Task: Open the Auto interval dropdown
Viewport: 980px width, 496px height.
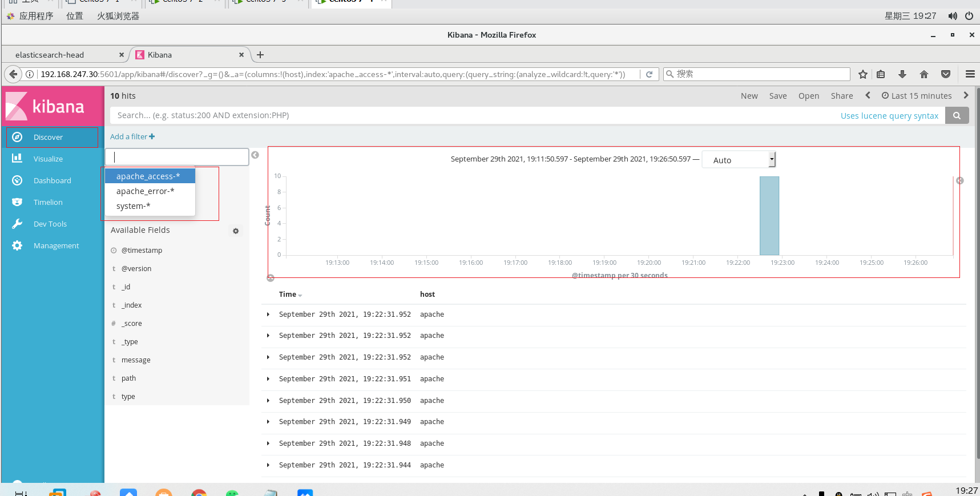Action: [739, 160]
